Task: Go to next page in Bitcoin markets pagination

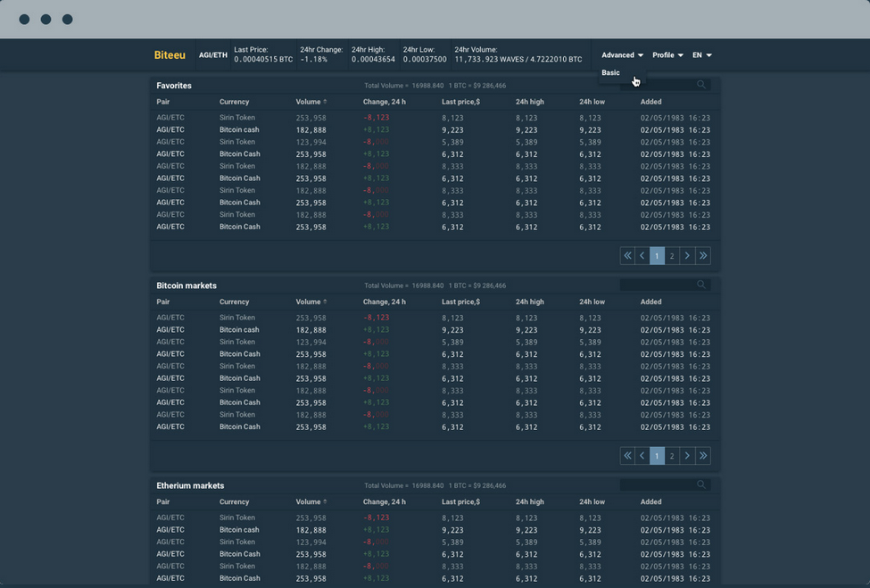Action: tap(687, 455)
